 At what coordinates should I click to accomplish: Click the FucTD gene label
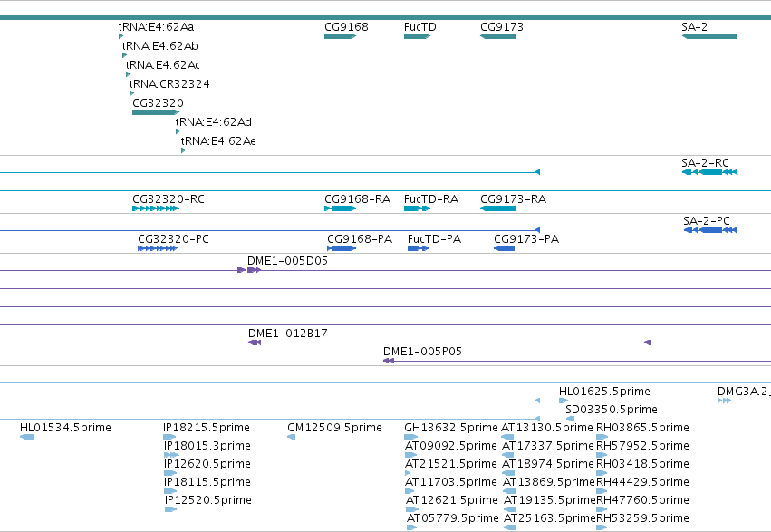419,27
